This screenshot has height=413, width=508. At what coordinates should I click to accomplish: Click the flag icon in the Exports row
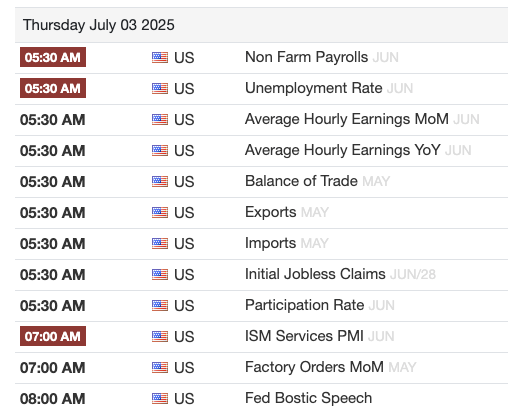click(x=160, y=212)
